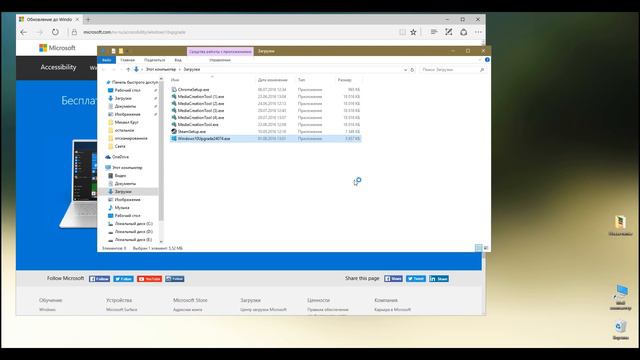Open Edge web note pen icon

click(449, 32)
